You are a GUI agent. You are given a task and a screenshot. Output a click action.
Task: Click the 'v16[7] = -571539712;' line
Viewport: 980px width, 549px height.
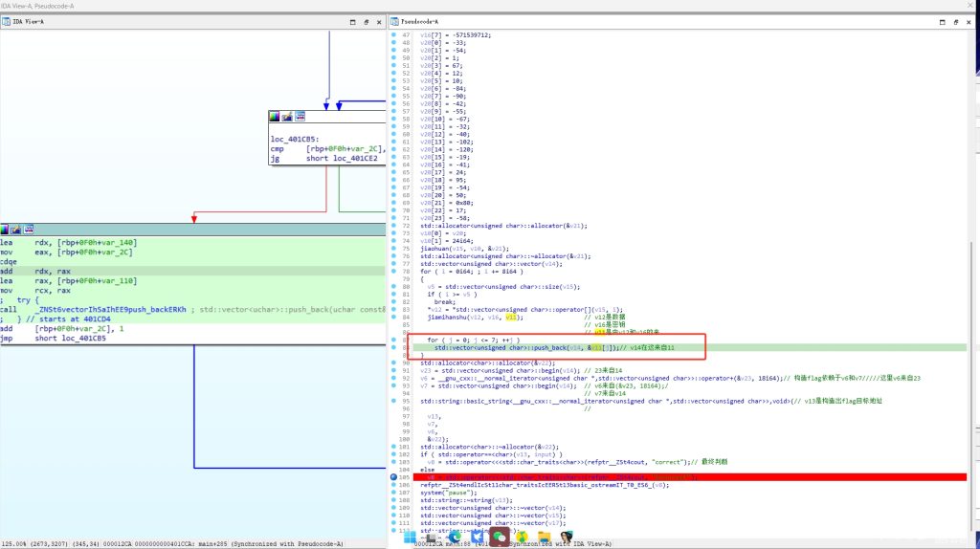tap(455, 35)
